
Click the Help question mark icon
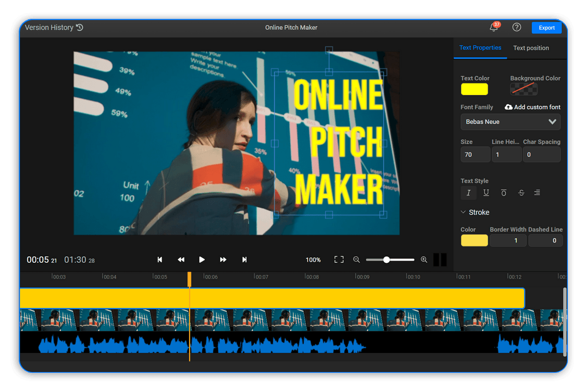point(516,27)
